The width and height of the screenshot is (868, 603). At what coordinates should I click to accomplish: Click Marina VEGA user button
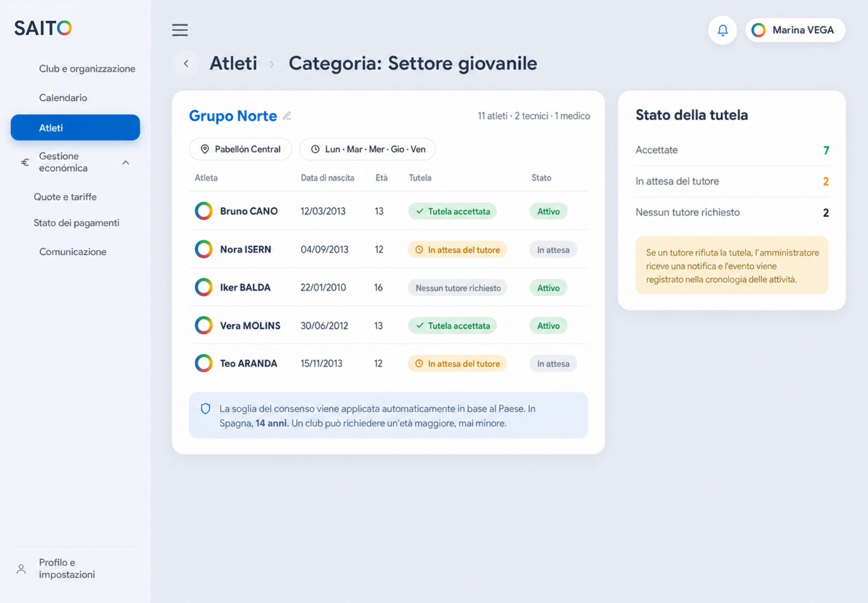pos(795,30)
